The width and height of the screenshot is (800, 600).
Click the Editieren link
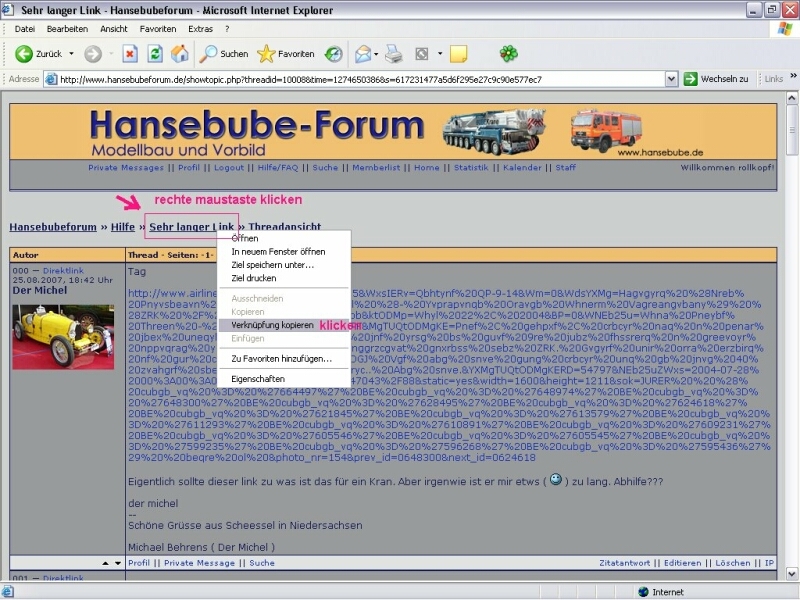coord(683,563)
